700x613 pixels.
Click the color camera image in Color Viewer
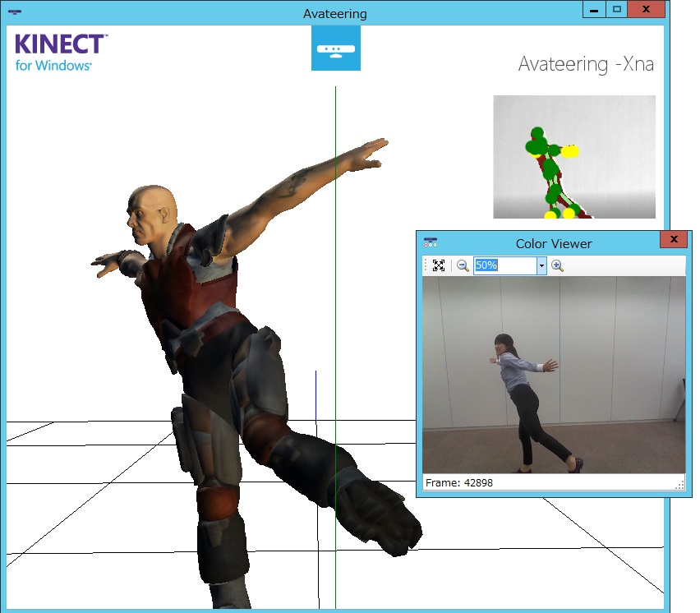pyautogui.click(x=554, y=375)
